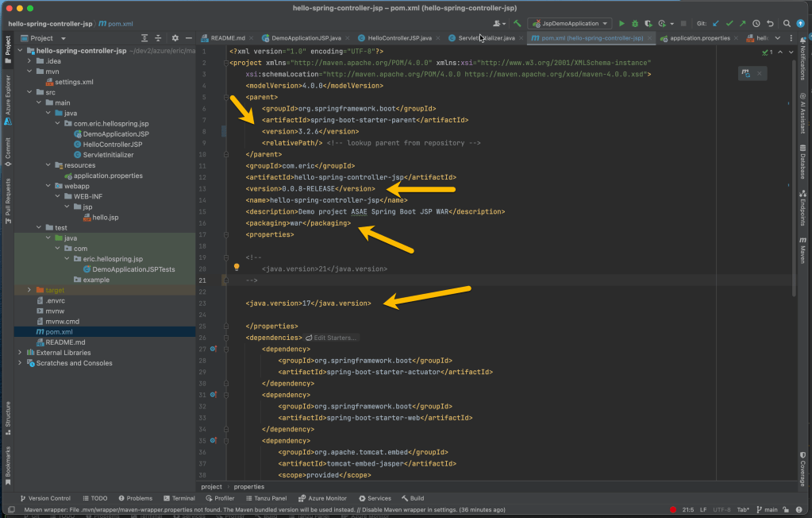
Task: Expand the target folder in Project tree
Action: coord(29,290)
